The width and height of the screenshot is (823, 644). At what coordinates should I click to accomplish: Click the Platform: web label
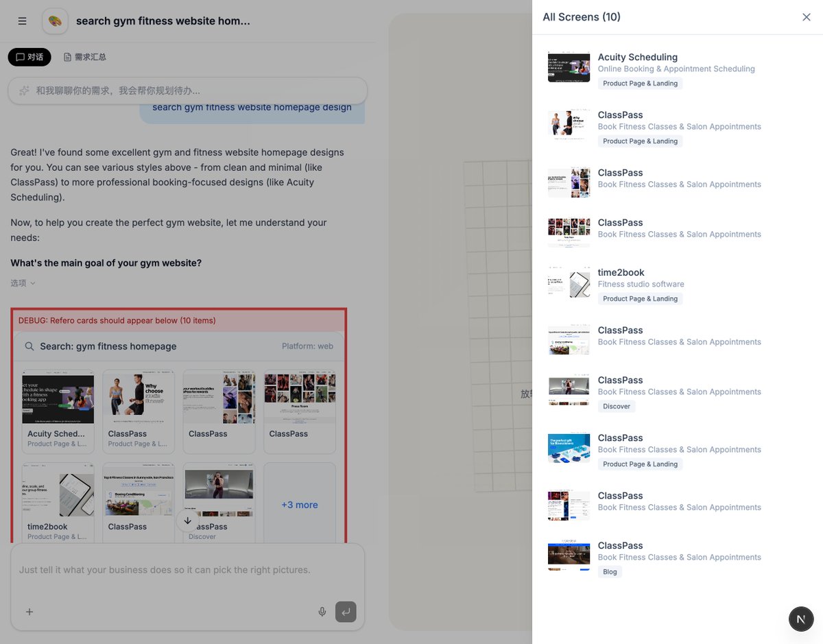pos(307,346)
